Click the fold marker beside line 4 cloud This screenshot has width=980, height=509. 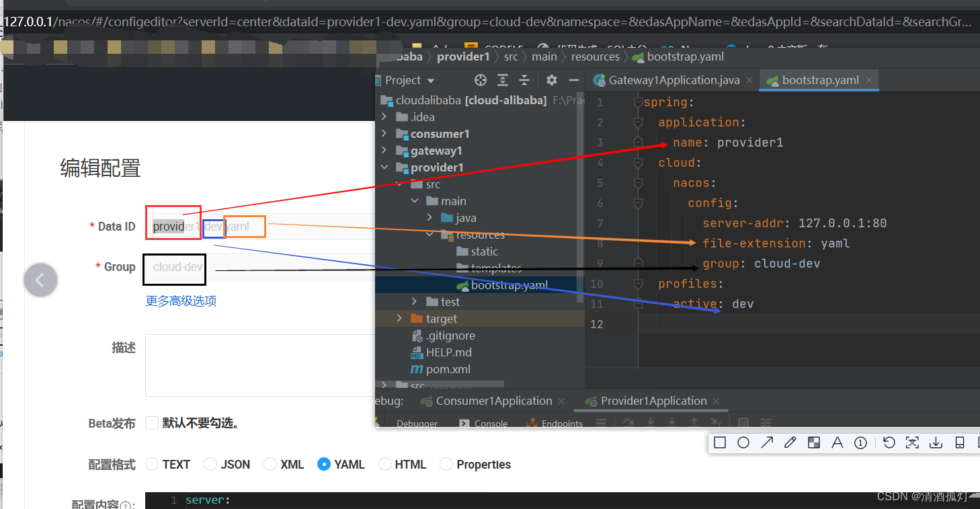pos(639,163)
